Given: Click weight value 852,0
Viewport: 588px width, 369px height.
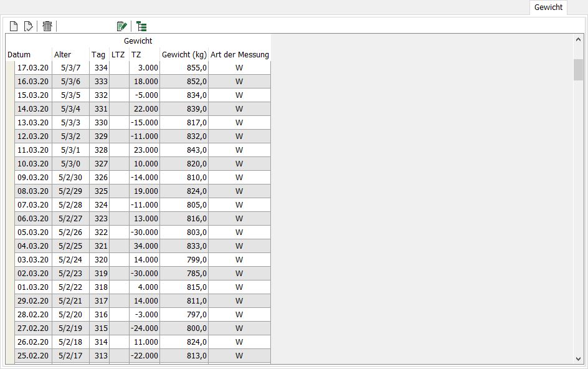Looking at the screenshot, I should [184, 82].
